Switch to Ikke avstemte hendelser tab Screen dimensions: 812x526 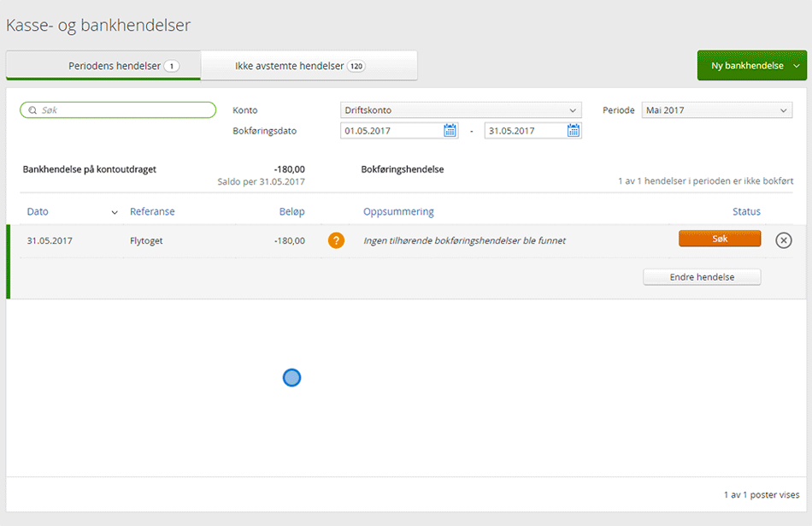click(x=309, y=66)
